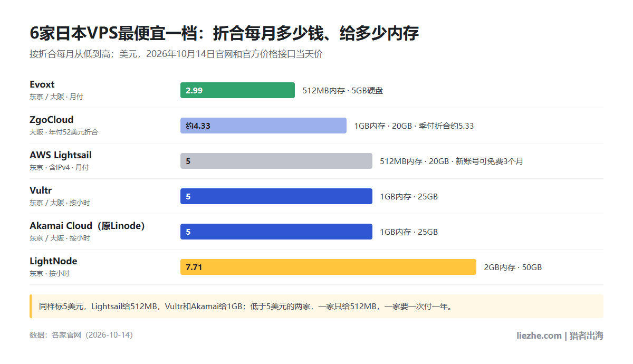
Task: Click the Vultr spec 1GB内存 · 25GB
Action: tap(409, 197)
